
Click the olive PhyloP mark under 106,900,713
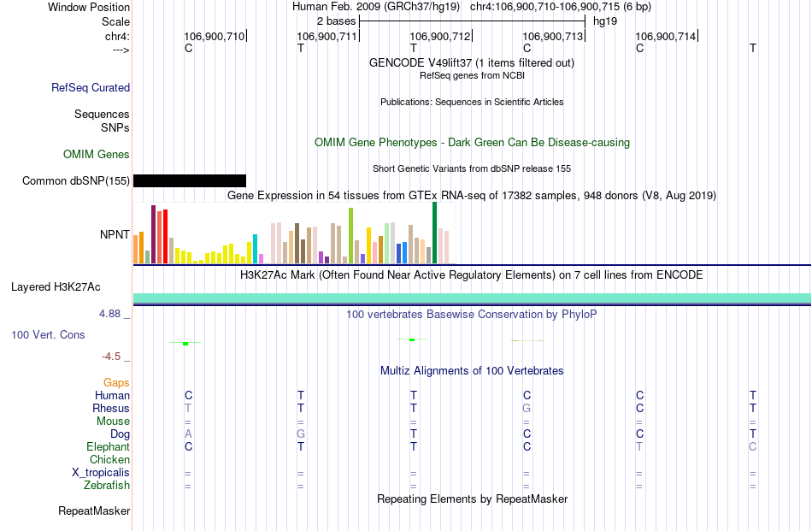pos(527,340)
